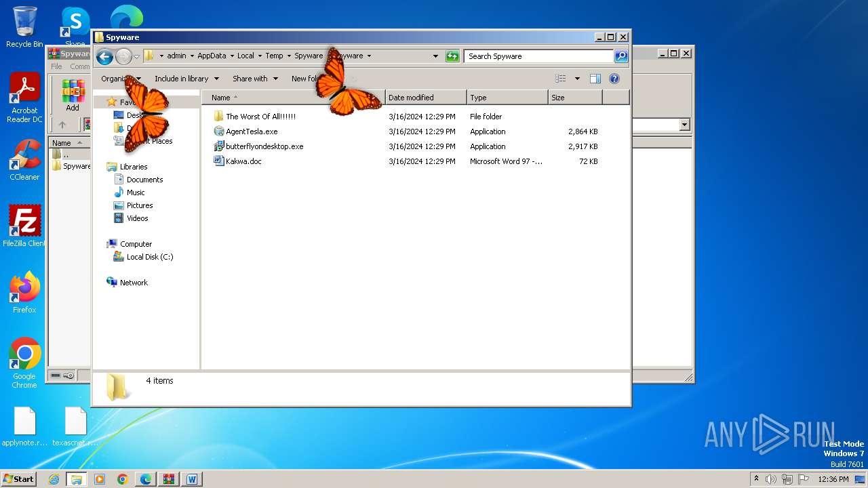868x488 pixels.
Task: Show hidden tray icons arrow
Action: pyautogui.click(x=757, y=479)
